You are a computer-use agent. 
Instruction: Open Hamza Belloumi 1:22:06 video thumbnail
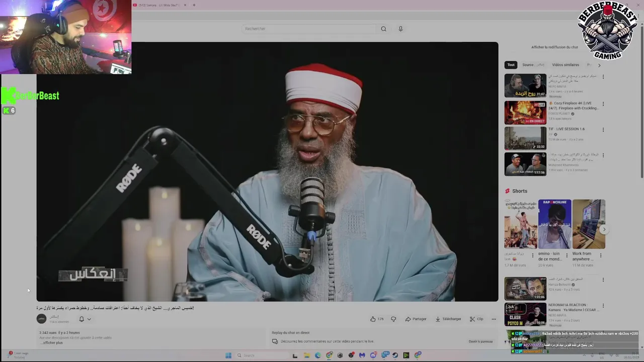(x=525, y=289)
